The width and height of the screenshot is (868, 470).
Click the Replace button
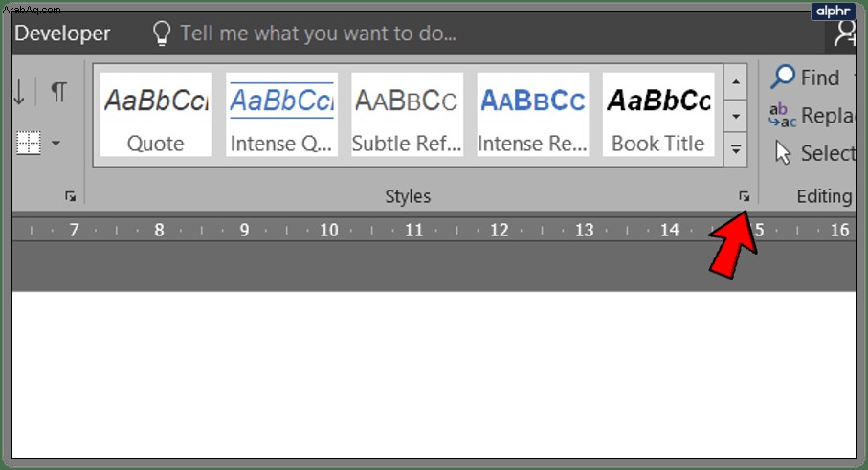click(x=812, y=115)
